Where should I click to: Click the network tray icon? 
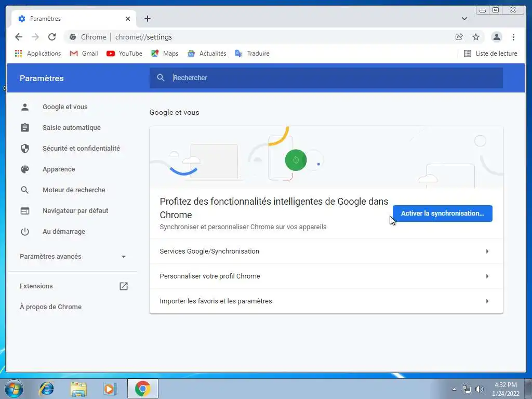(467, 389)
